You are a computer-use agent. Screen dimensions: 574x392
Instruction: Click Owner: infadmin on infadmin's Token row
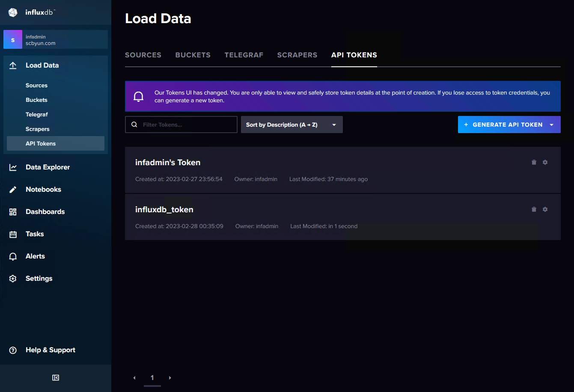[256, 179]
